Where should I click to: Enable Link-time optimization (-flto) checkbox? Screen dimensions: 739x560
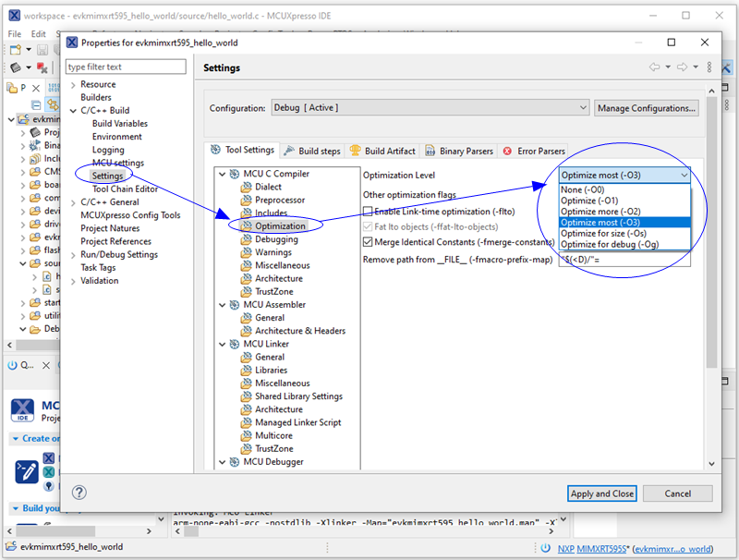pyautogui.click(x=368, y=212)
